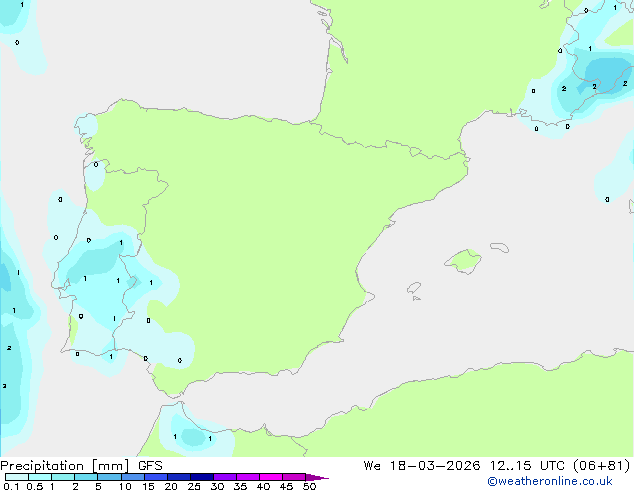Click Mallorca island on the map

(463, 261)
